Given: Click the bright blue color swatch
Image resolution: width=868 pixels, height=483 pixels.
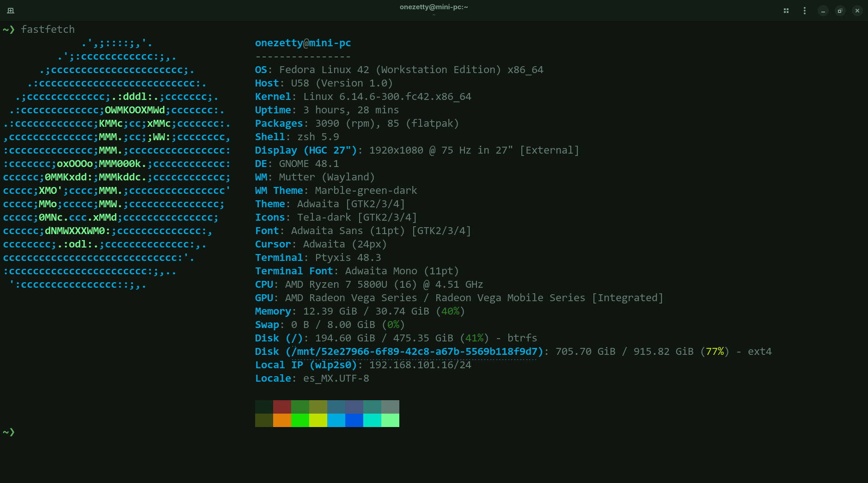Looking at the screenshot, I should coord(354,420).
